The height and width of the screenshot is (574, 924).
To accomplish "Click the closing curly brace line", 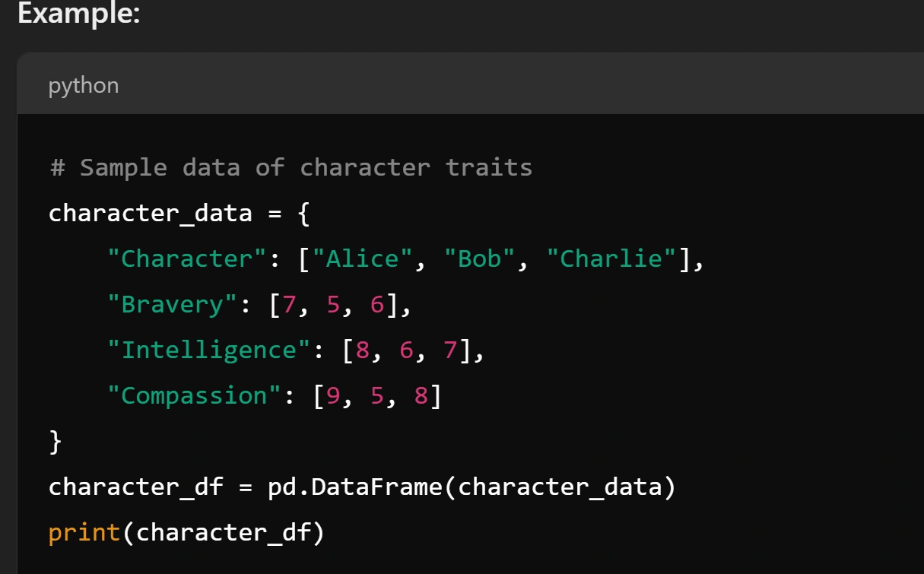I will click(x=55, y=441).
